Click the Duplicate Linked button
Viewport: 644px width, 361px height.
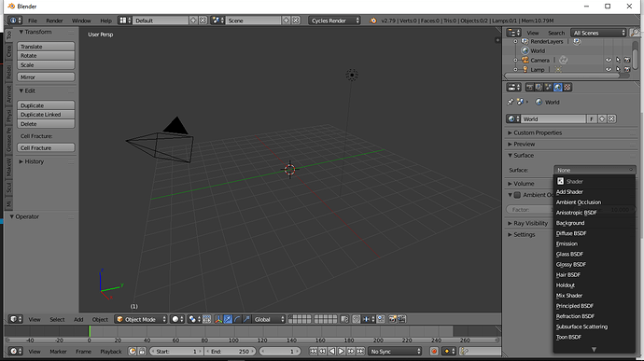[x=46, y=115]
